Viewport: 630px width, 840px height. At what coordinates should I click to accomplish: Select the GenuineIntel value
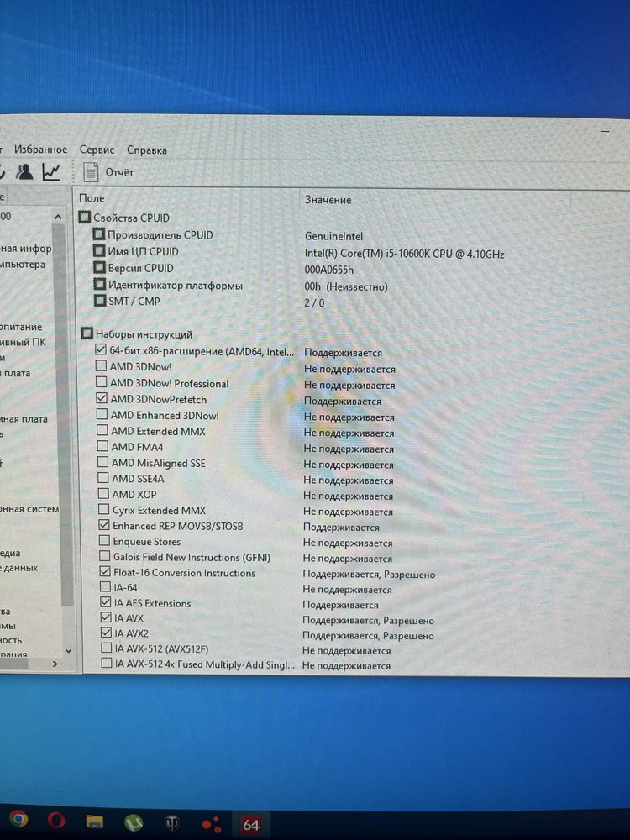point(333,236)
